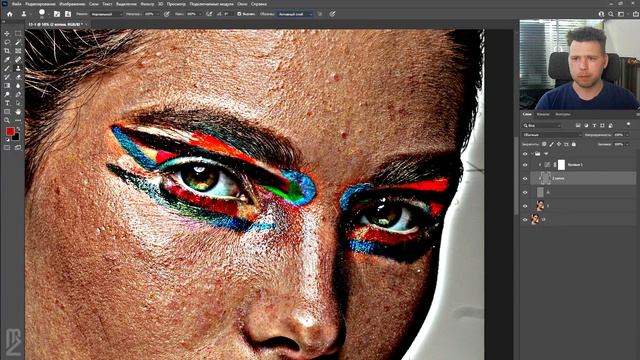Switch to the Каналы tab
This screenshot has width=640, height=360.
pyautogui.click(x=543, y=114)
